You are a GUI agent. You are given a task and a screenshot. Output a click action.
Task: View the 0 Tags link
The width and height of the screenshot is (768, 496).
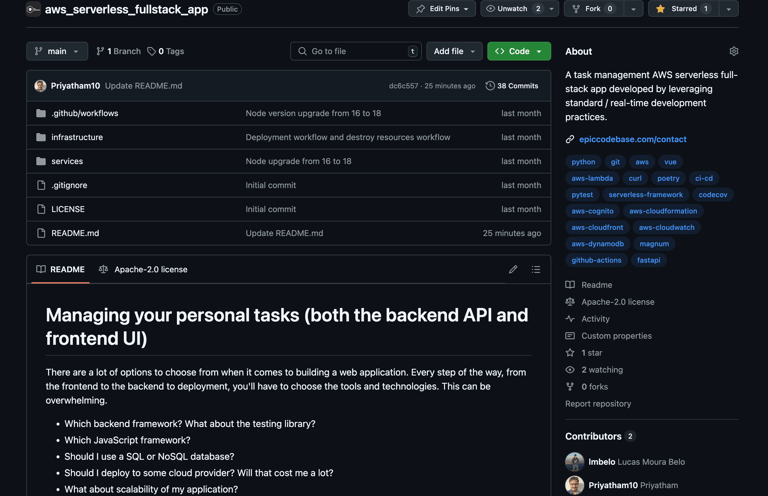[x=166, y=51]
